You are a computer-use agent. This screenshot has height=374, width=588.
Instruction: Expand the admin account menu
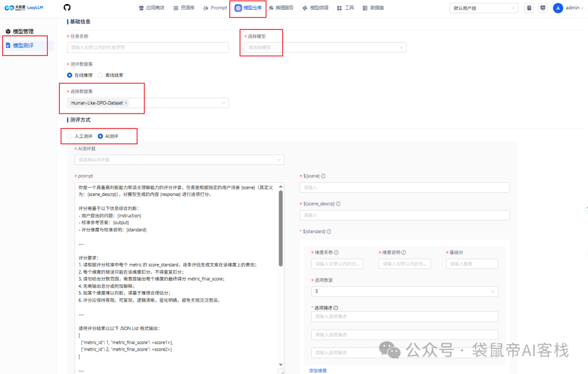[574, 8]
